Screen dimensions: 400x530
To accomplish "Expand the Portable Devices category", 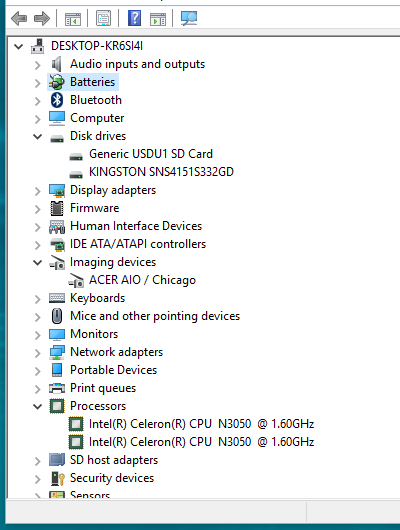I will [38, 371].
